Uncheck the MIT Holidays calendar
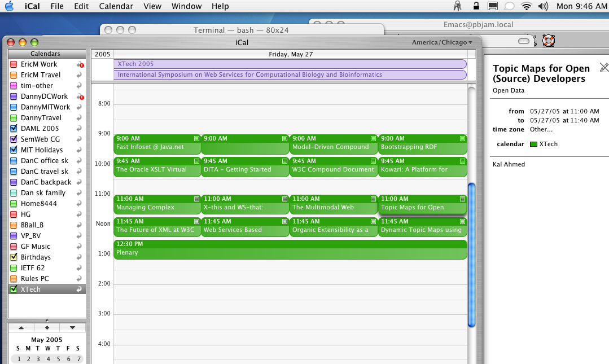The height and width of the screenshot is (364, 609). pyautogui.click(x=14, y=150)
